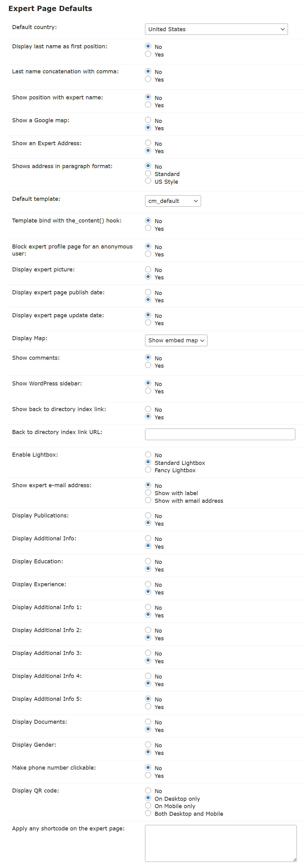Select Yes for Last name concatenation with comma

[148, 79]
